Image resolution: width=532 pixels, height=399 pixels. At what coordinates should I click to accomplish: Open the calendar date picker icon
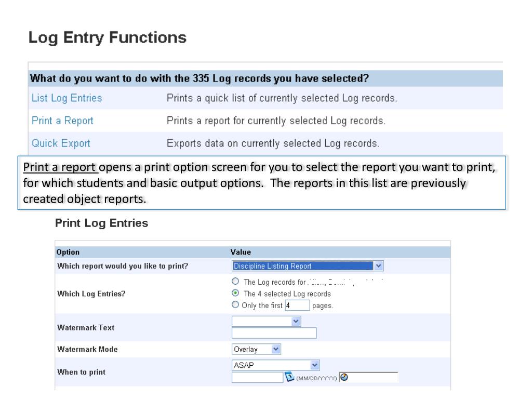290,377
